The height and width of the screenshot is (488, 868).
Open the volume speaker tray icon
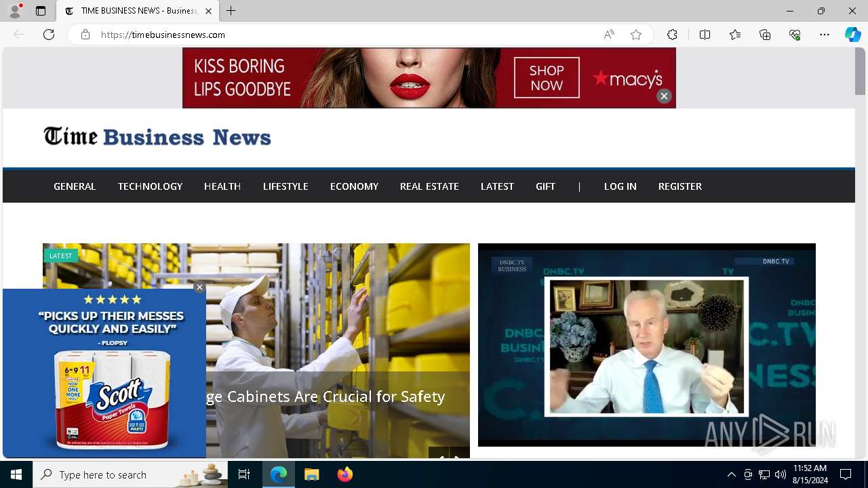click(x=781, y=474)
